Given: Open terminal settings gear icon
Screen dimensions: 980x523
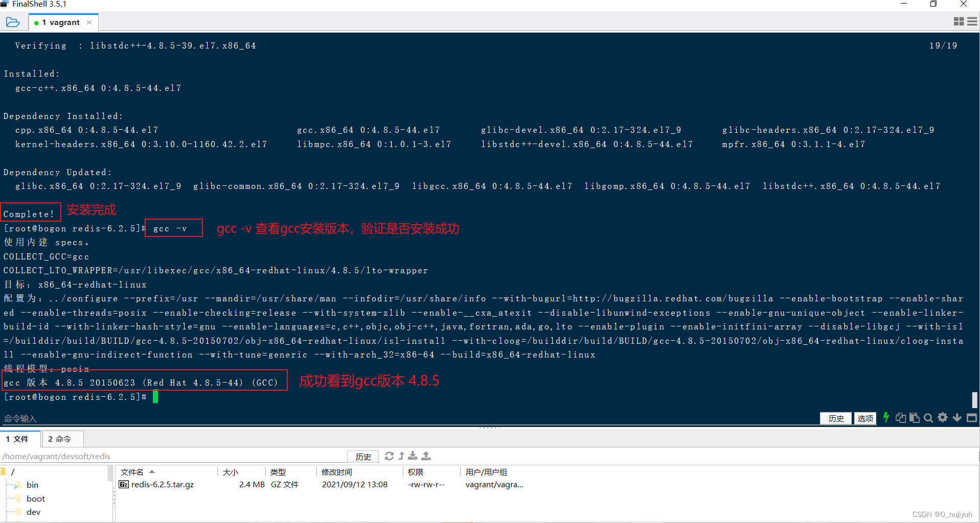Looking at the screenshot, I should pos(943,417).
